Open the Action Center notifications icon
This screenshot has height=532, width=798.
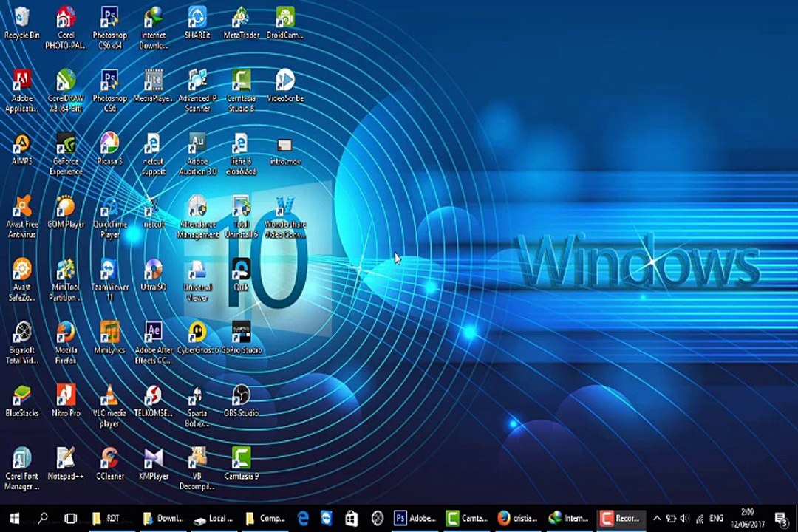[781, 518]
